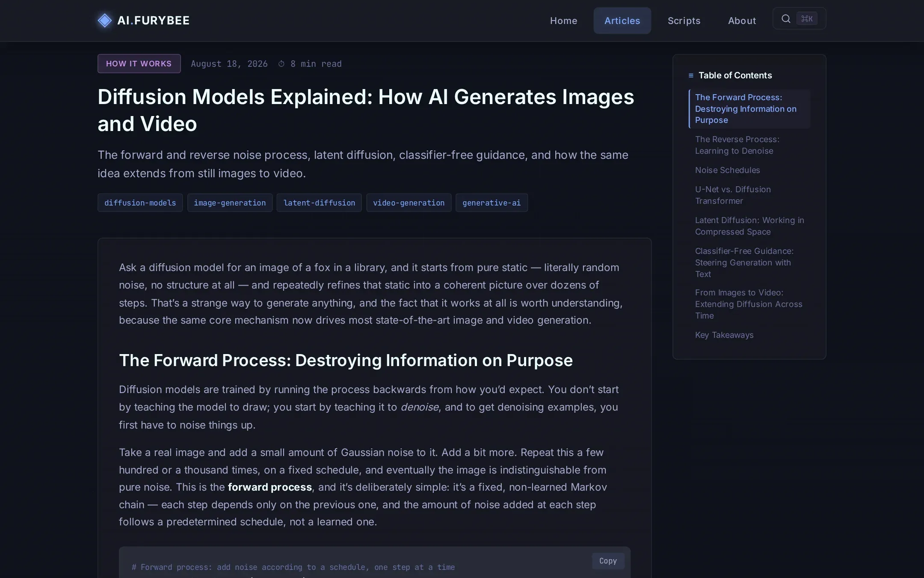Click the ⌘K shortcut badge
The height and width of the screenshot is (578, 924).
(x=807, y=19)
